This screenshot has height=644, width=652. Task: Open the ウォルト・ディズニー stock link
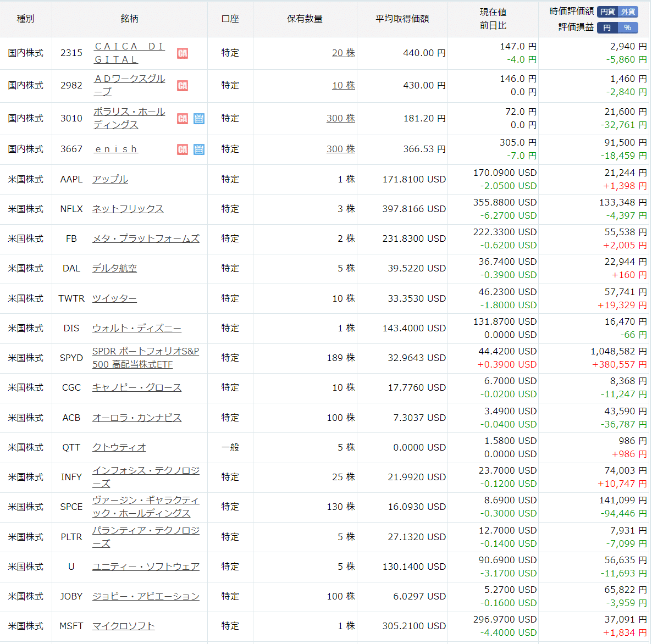tap(137, 328)
